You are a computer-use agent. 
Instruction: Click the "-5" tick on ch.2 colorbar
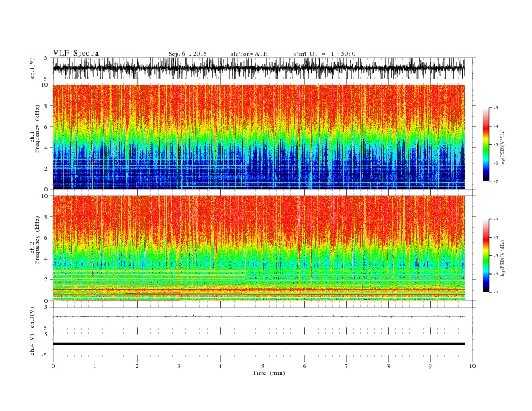(x=496, y=256)
